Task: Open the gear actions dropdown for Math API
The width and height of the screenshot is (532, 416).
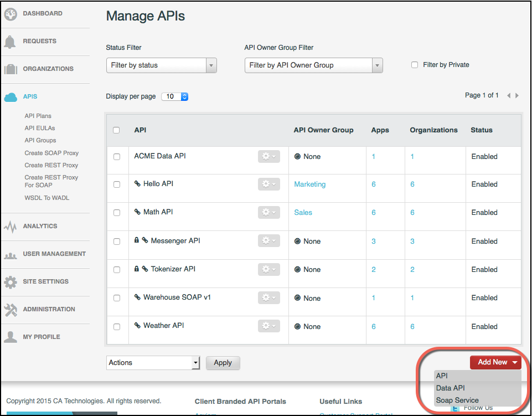Action: (268, 213)
